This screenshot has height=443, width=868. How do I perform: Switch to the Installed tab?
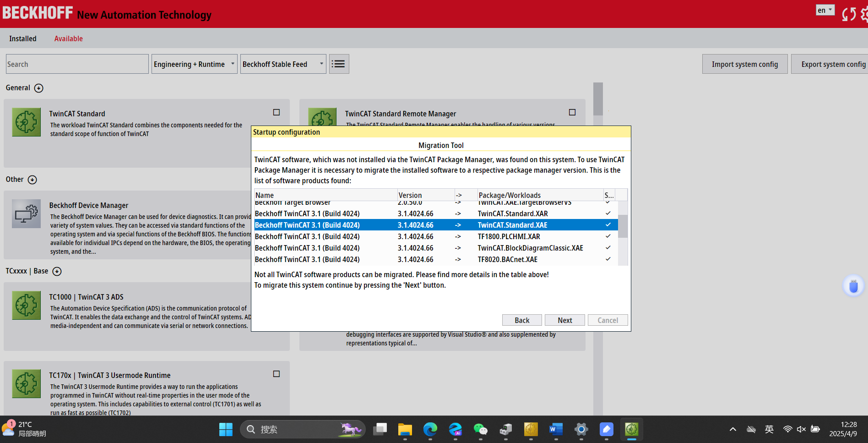pyautogui.click(x=23, y=38)
